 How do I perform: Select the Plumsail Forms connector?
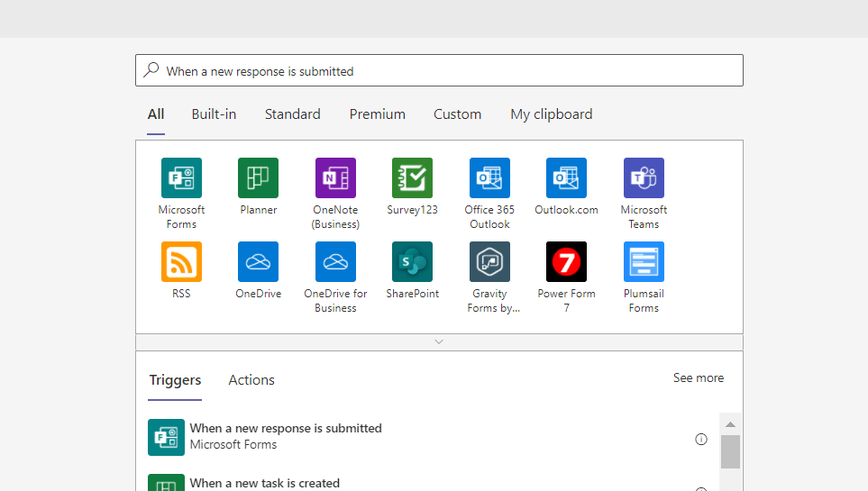[x=644, y=261]
